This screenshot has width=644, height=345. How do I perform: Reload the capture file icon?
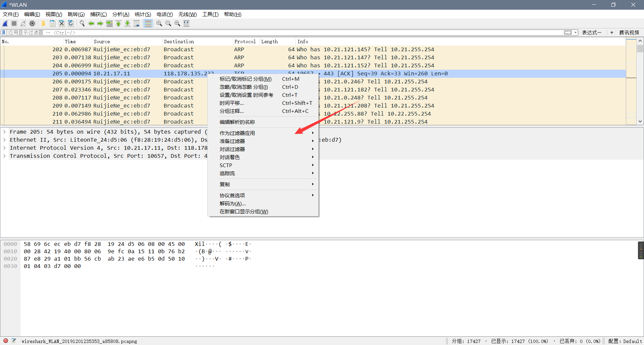point(71,23)
